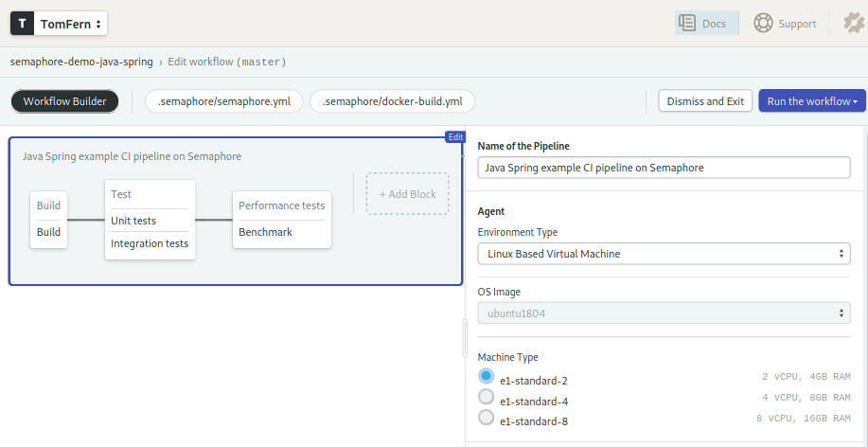Select the Benchmark job

265,232
